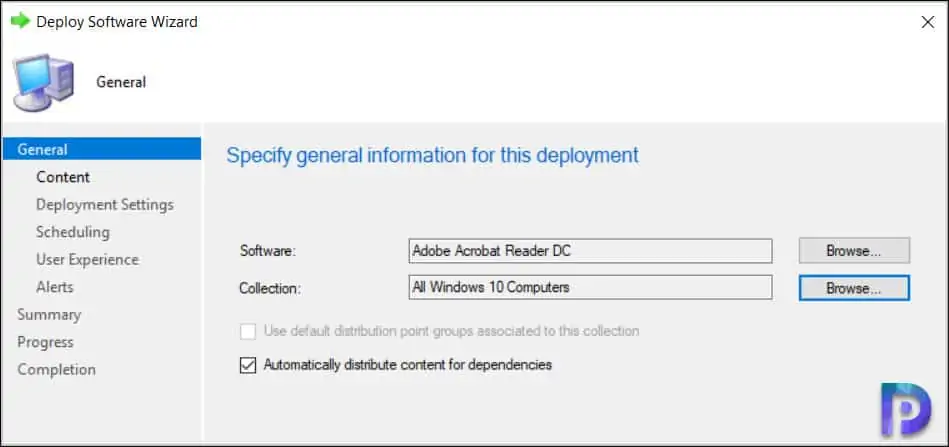Screen dimensions: 949x447
Task: Click the Software: label
Action: [x=268, y=251]
